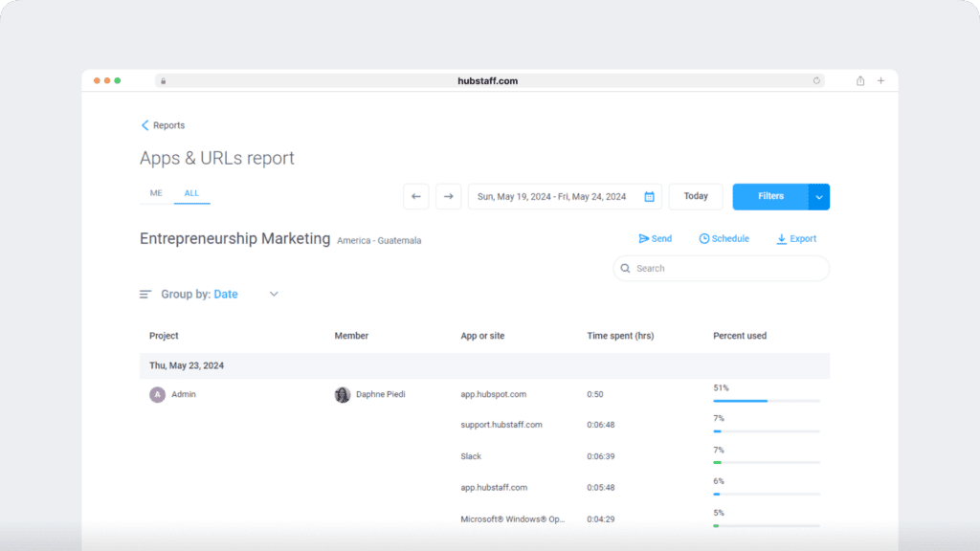The height and width of the screenshot is (551, 980).
Task: Click the Today button
Action: pos(696,196)
